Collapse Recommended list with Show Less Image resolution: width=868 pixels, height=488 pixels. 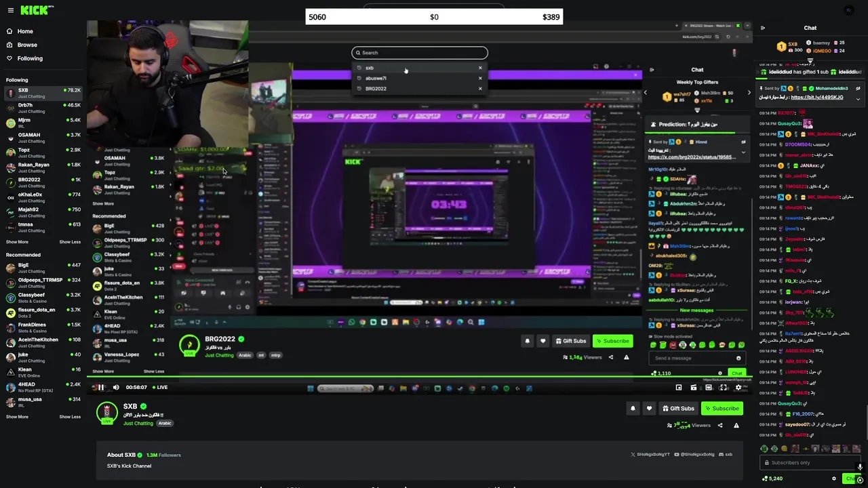(70, 417)
